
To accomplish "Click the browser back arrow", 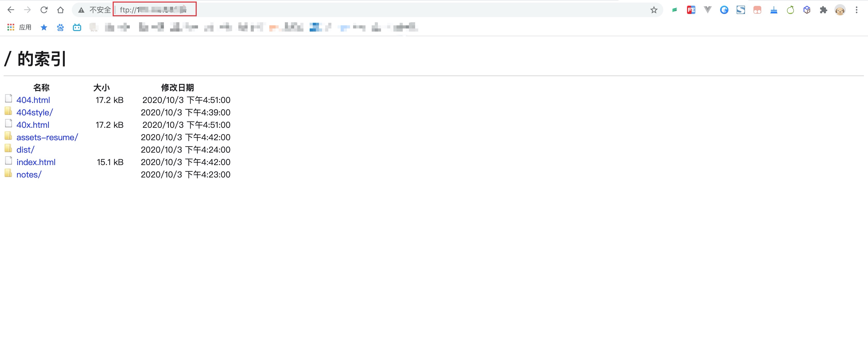I will tap(11, 10).
